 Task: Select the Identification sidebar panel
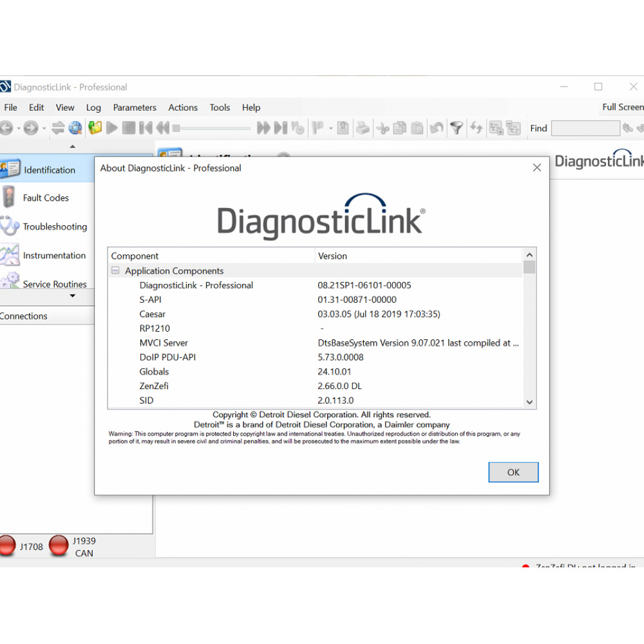[47, 169]
